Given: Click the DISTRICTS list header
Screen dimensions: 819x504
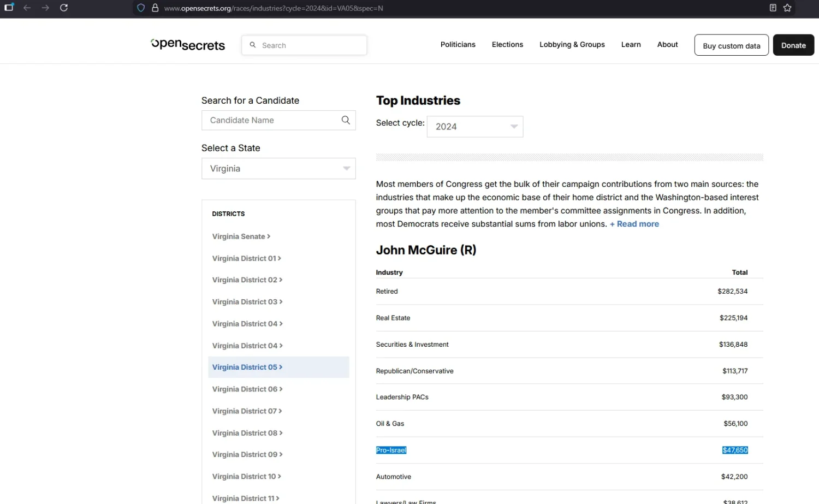Looking at the screenshot, I should 228,214.
